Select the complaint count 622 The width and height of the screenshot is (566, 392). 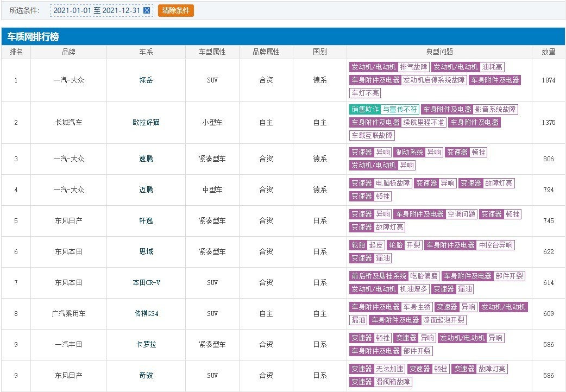548,251
